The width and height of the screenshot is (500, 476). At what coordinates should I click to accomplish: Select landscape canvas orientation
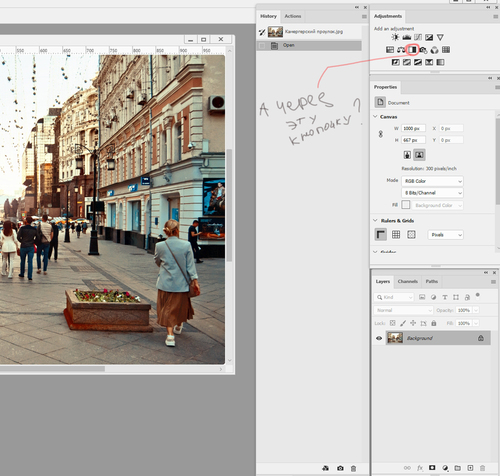pyautogui.click(x=419, y=155)
